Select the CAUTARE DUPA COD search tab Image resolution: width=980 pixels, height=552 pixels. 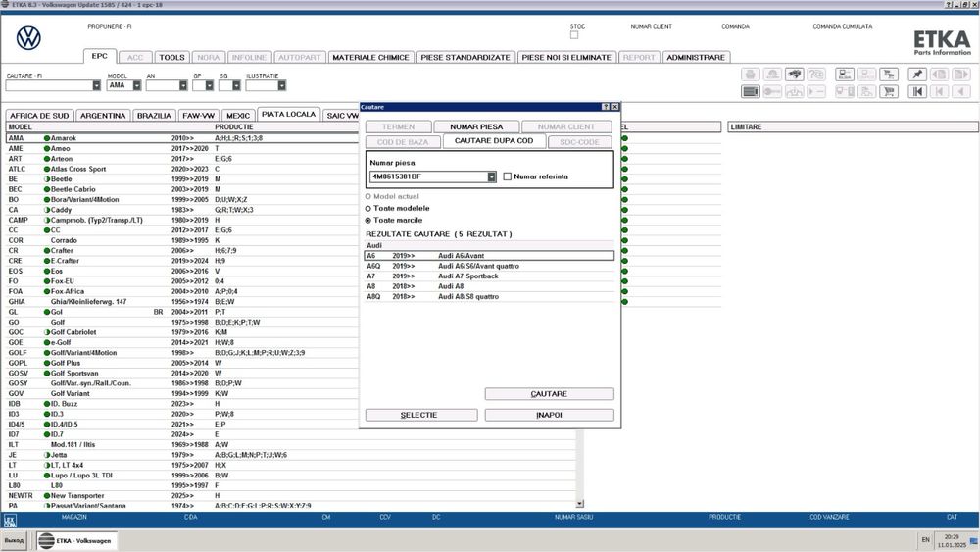494,141
